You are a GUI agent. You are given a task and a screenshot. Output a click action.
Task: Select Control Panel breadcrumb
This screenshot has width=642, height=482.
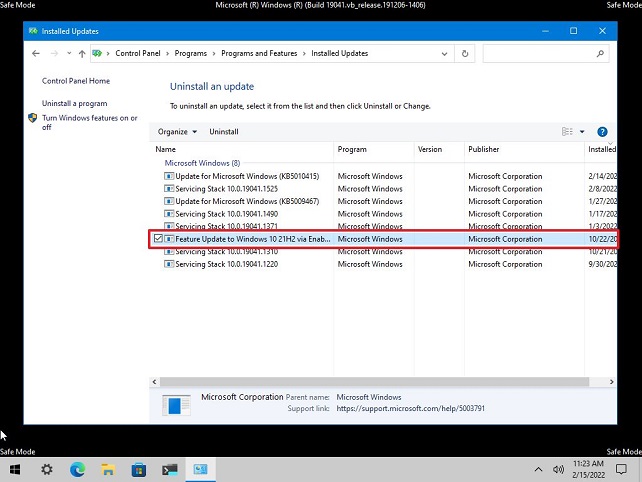pyautogui.click(x=138, y=53)
